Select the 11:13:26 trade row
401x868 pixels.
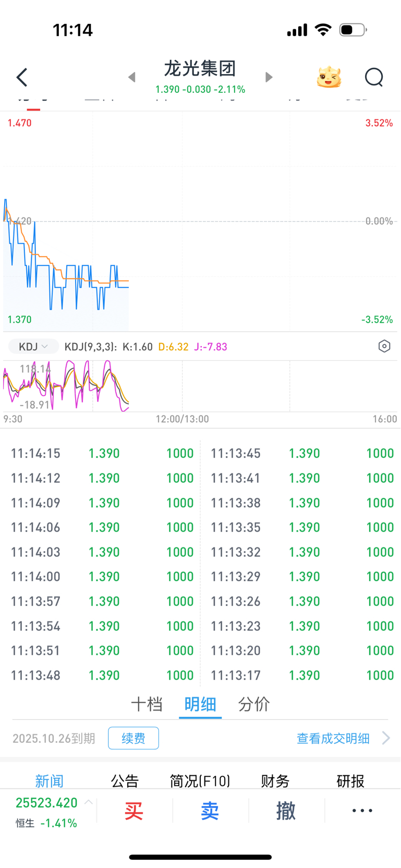coord(302,602)
